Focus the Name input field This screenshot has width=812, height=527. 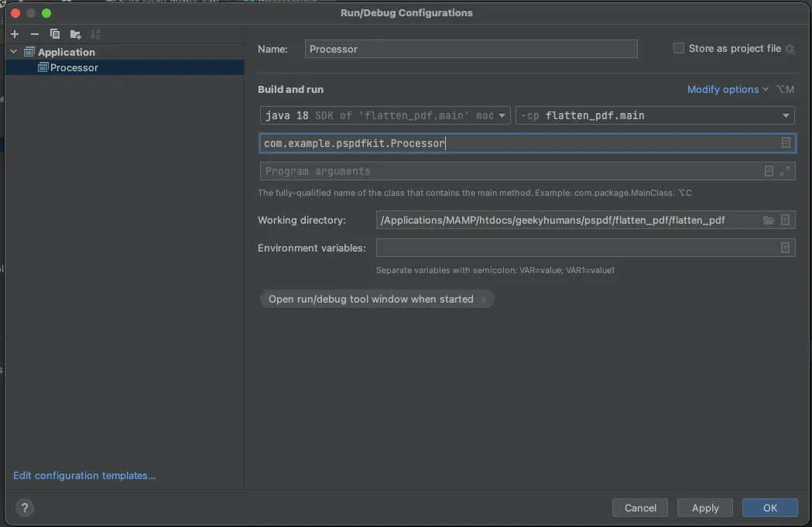[x=471, y=50]
